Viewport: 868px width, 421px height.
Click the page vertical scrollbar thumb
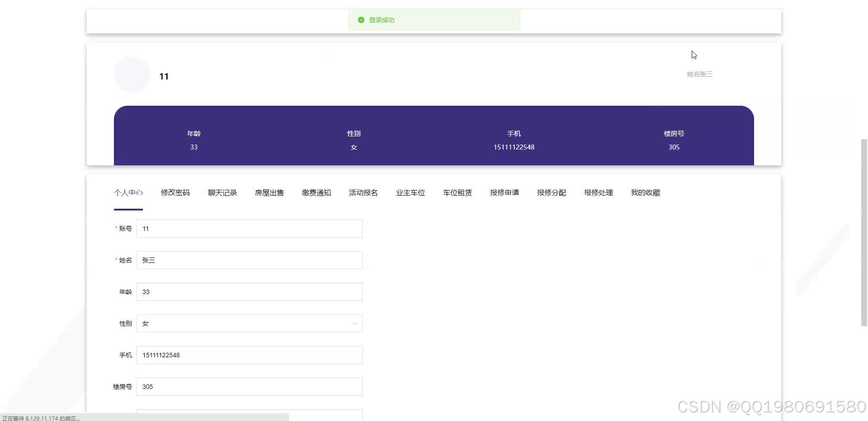tap(864, 232)
